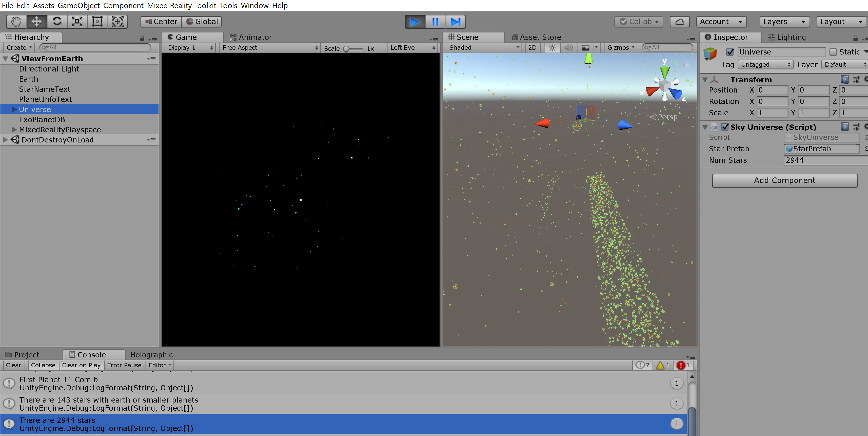Disable the Sky Universe script checkbox
Image resolution: width=868 pixels, height=436 pixels.
tap(725, 127)
